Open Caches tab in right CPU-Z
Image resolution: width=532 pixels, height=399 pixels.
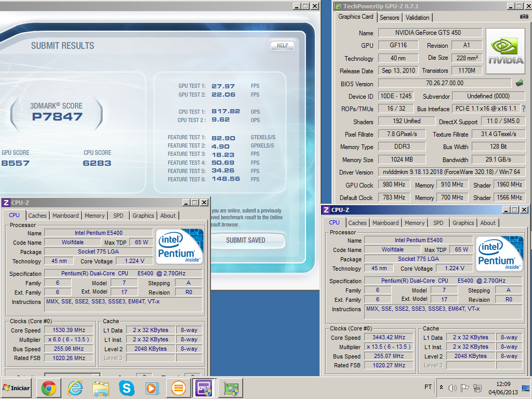[x=357, y=223]
